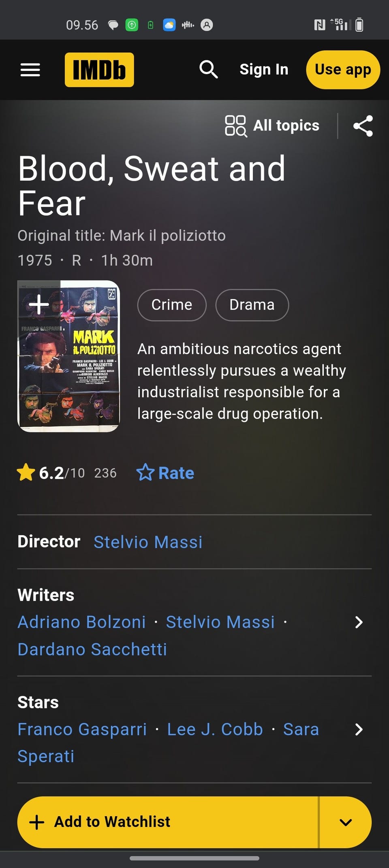Screen dimensions: 389x868
Task: Tap the blue Rate star
Action: [145, 472]
